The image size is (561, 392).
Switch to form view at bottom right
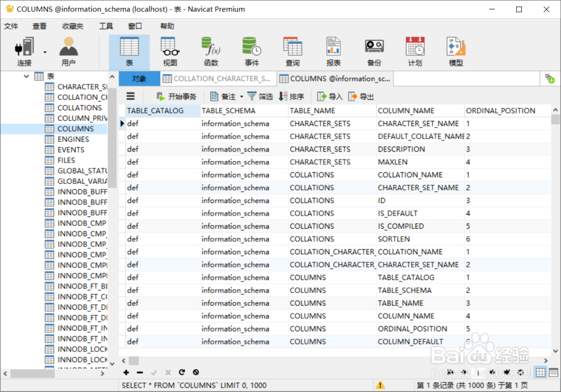click(553, 372)
